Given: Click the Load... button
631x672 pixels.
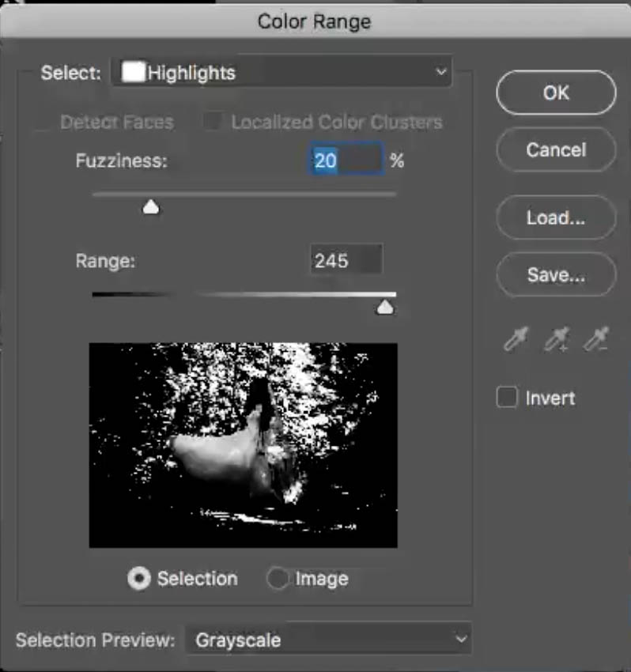Looking at the screenshot, I should pyautogui.click(x=555, y=217).
